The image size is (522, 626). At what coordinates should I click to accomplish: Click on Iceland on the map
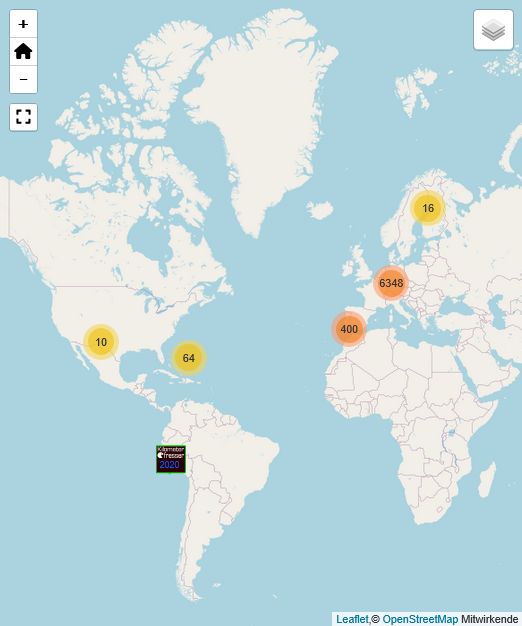pos(320,210)
